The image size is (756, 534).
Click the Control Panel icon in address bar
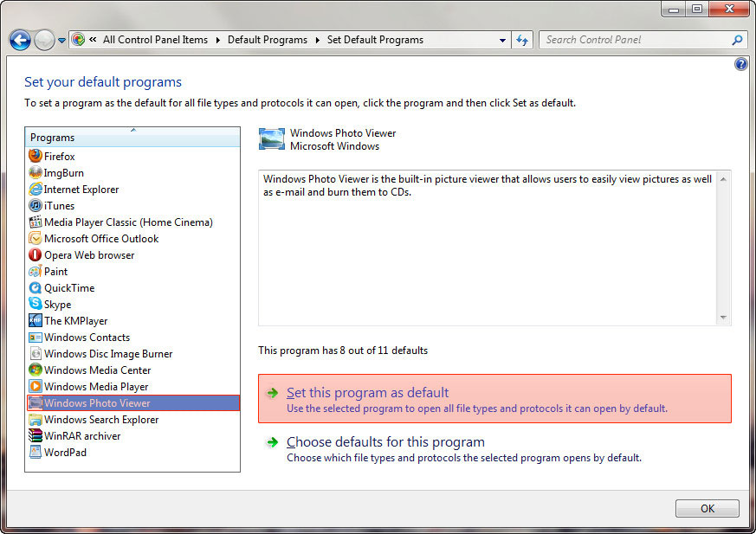[78, 40]
